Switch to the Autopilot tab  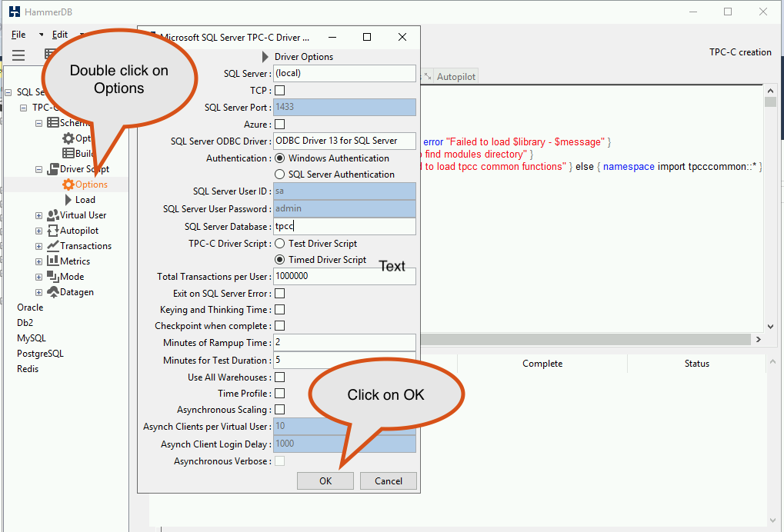(456, 77)
